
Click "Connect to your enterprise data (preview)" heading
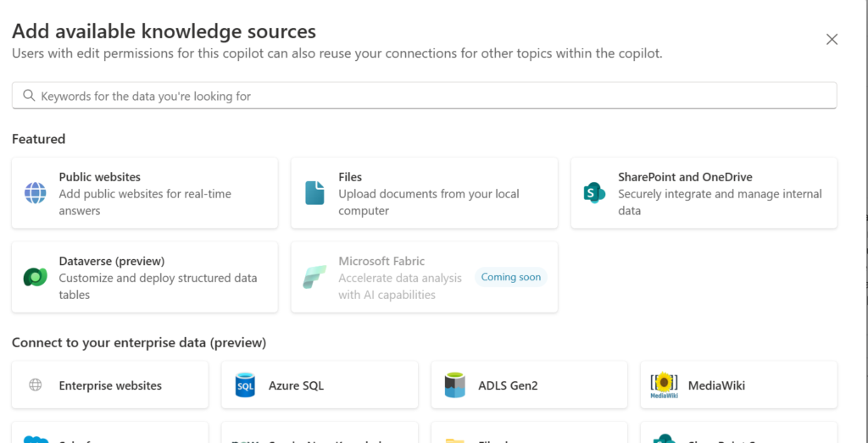click(x=139, y=343)
